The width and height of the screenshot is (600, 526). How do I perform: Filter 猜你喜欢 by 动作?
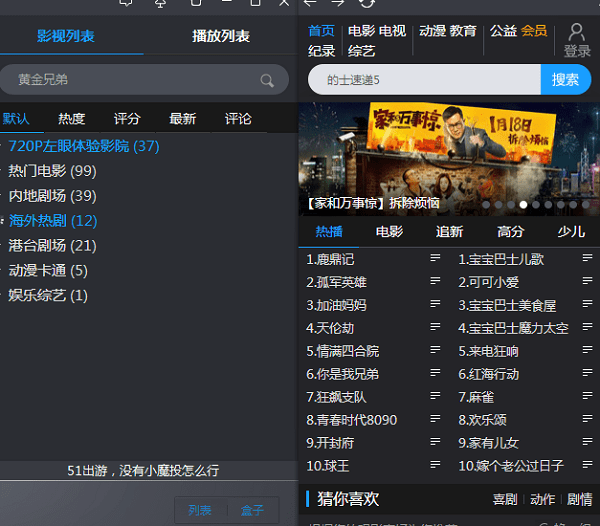coord(543,499)
